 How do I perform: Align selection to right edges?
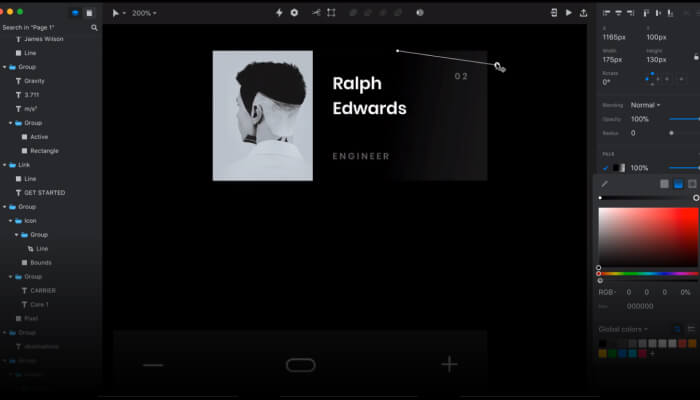(x=630, y=13)
